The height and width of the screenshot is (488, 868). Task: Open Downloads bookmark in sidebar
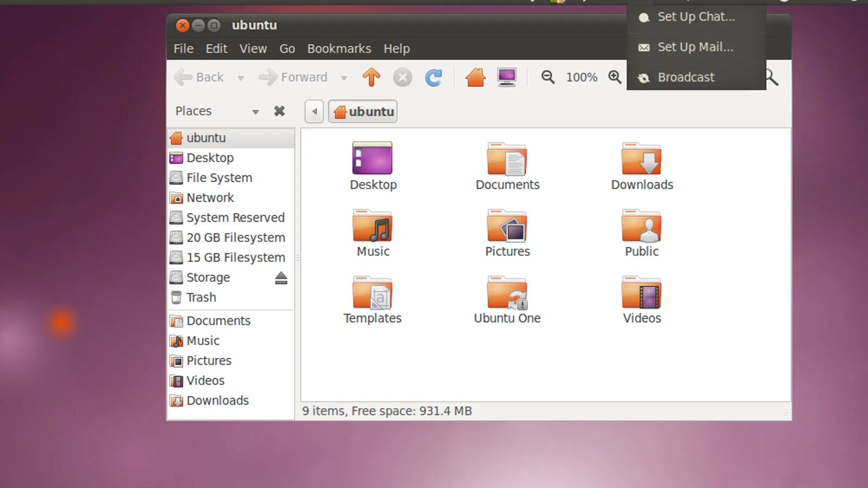coord(231,401)
